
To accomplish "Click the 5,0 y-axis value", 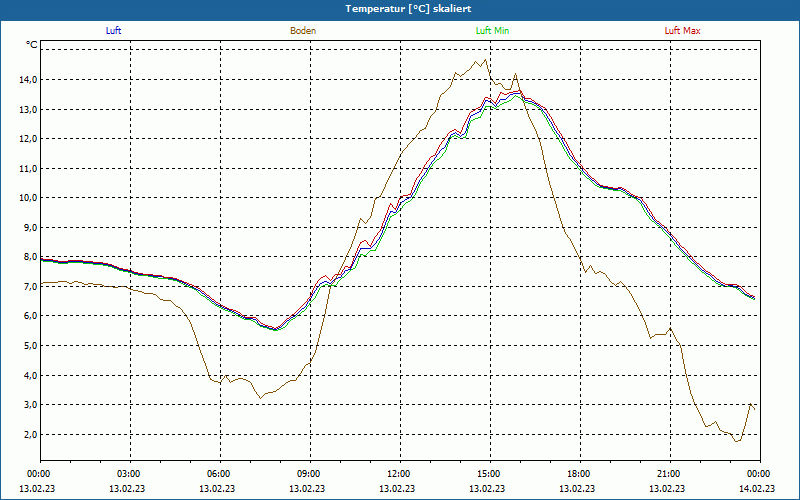I will click(31, 345).
